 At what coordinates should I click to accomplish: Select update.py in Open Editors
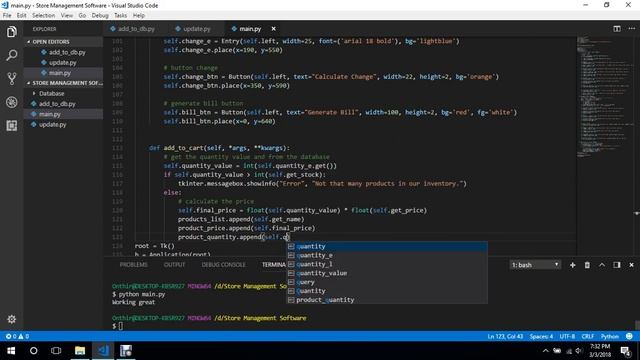63,62
